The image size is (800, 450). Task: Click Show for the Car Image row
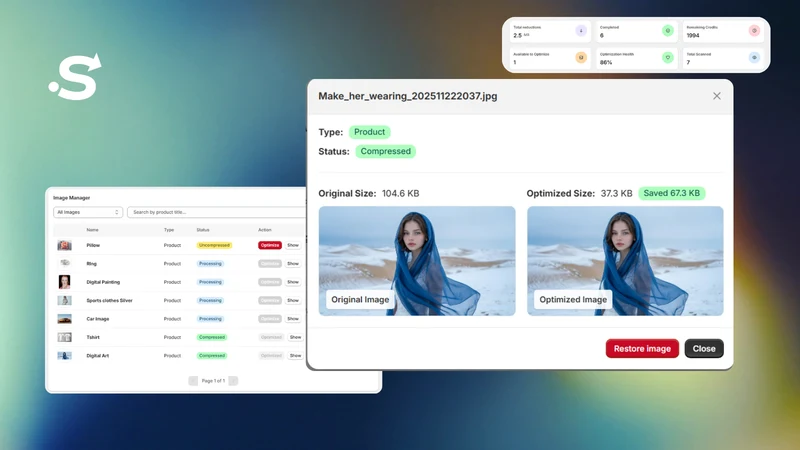tap(293, 318)
